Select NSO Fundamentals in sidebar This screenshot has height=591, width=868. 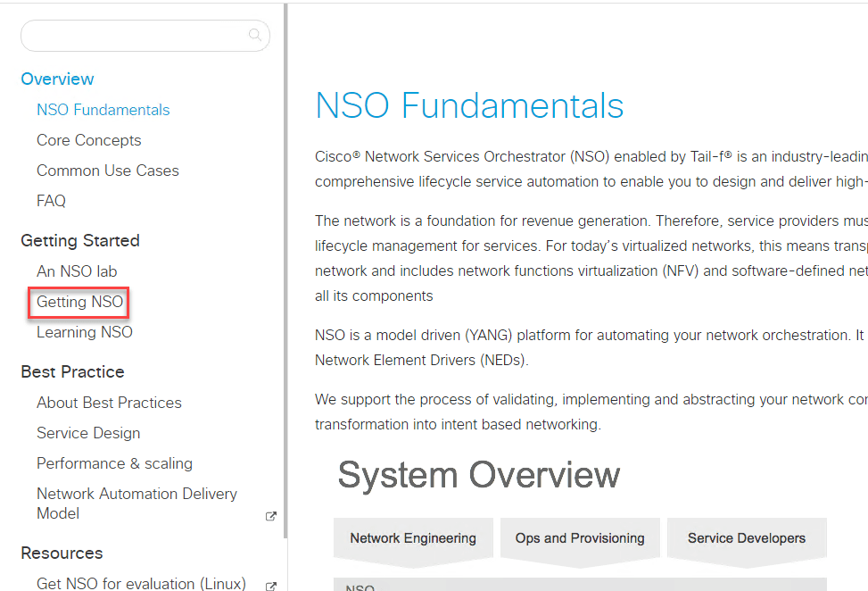pyautogui.click(x=103, y=110)
